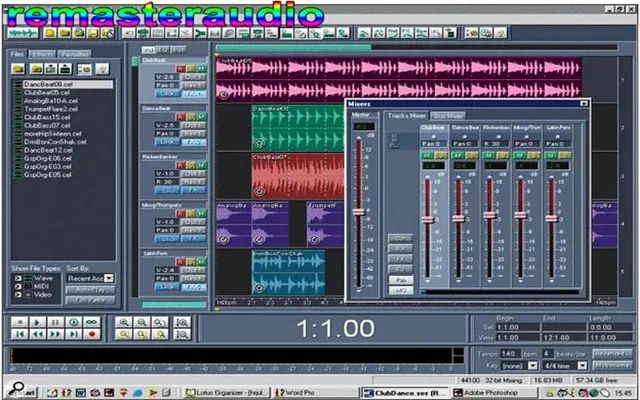Click the help question mark toolbar icon
The image size is (640, 400).
(x=500, y=33)
